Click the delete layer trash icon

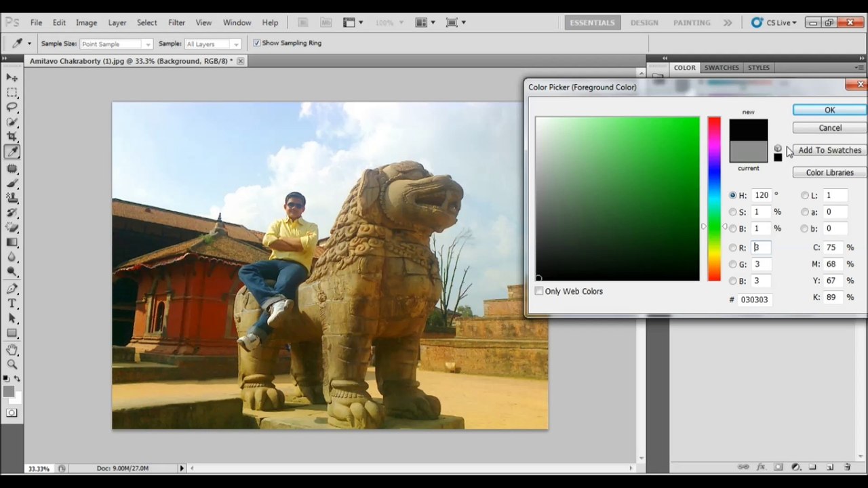(847, 467)
